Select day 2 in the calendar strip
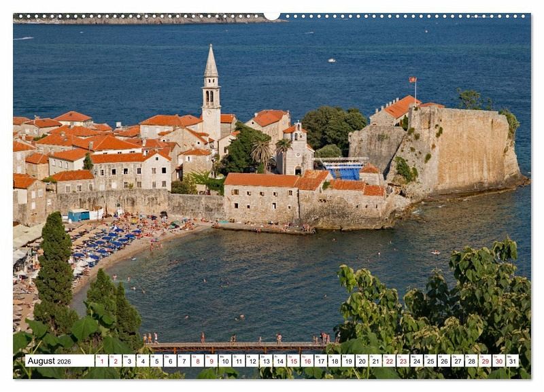This screenshot has height=392, width=544. coord(115,361)
